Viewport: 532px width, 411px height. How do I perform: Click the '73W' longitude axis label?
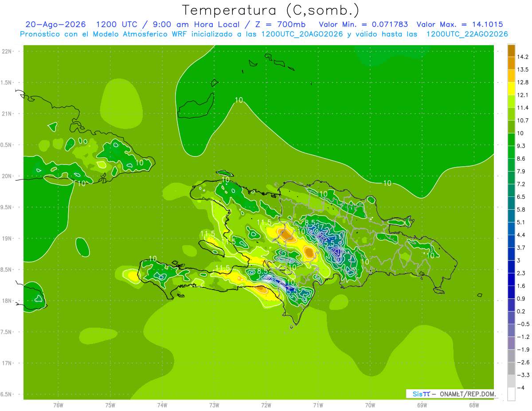(214, 405)
